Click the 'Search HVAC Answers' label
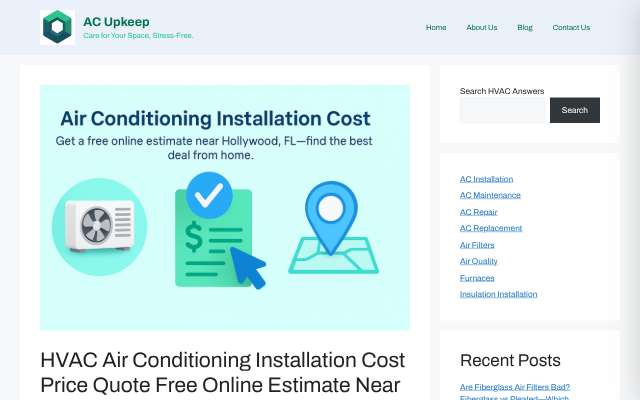The height and width of the screenshot is (400, 640). pyautogui.click(x=502, y=91)
